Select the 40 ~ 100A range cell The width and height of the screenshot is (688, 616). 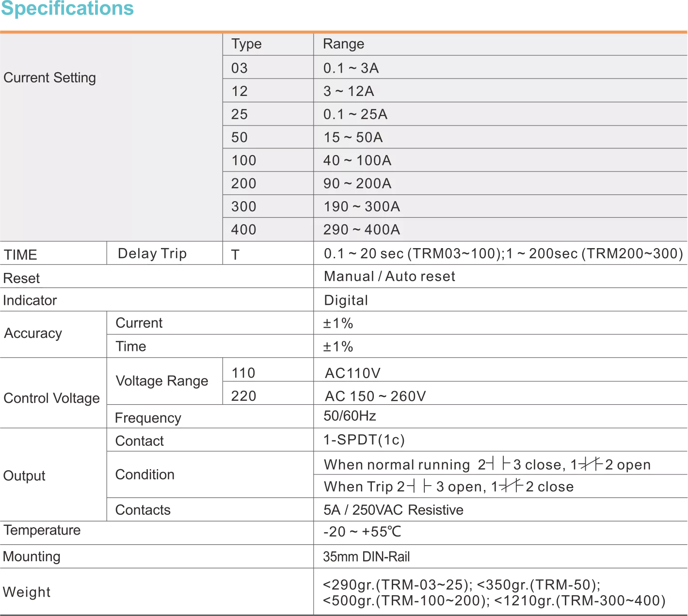[357, 160]
